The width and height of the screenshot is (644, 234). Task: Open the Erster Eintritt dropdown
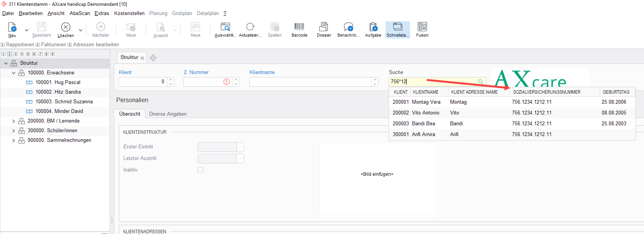click(240, 147)
